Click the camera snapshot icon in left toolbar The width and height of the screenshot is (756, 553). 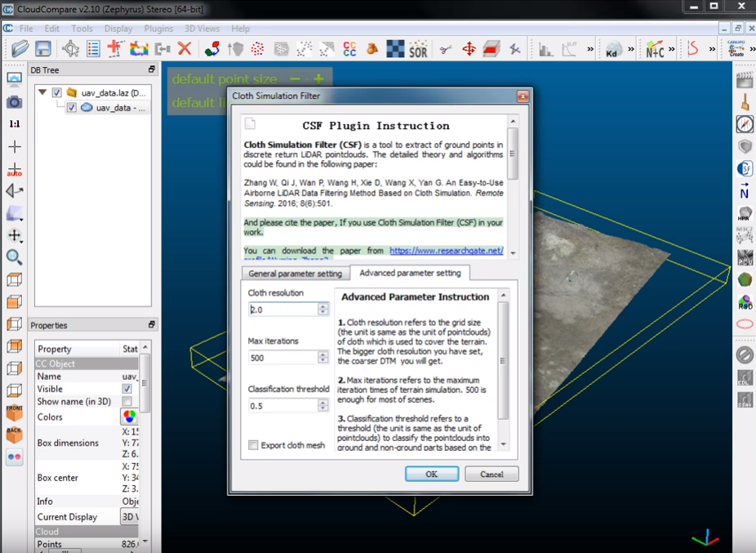(x=14, y=102)
